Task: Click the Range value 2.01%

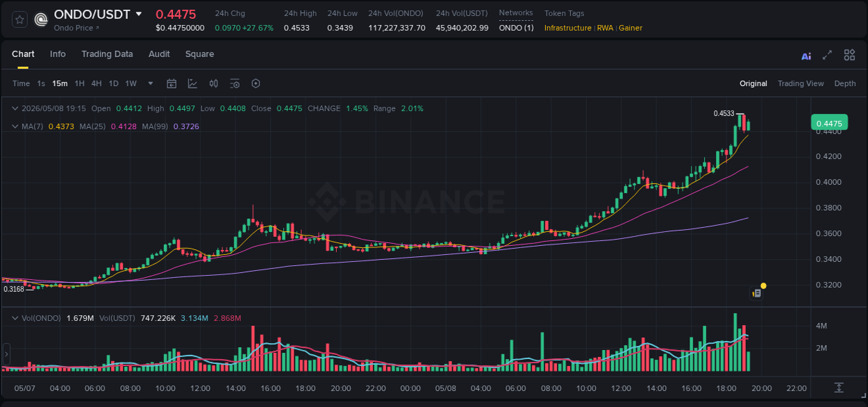Action: pyautogui.click(x=412, y=108)
